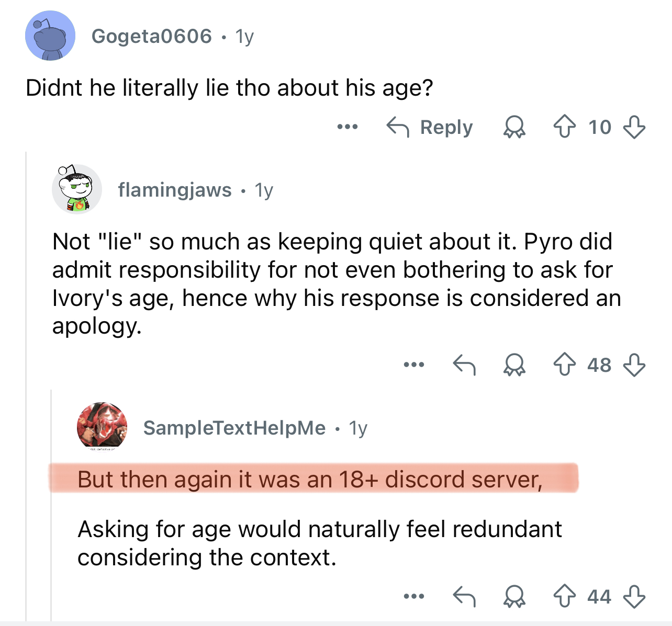This screenshot has width=672, height=626.
Task: Visit SampleTextHelpMe's profile via username
Action: point(234,428)
